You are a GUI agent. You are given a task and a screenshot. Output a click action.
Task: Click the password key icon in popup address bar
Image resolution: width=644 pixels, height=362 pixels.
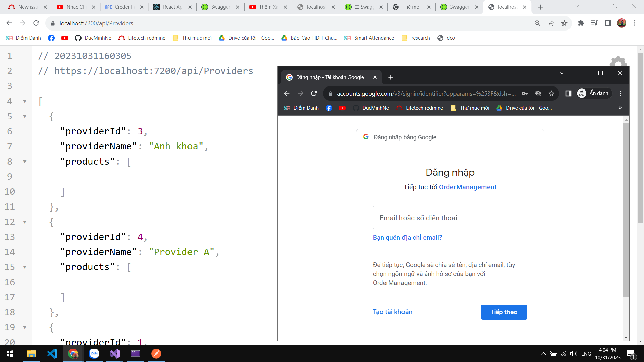[525, 94]
